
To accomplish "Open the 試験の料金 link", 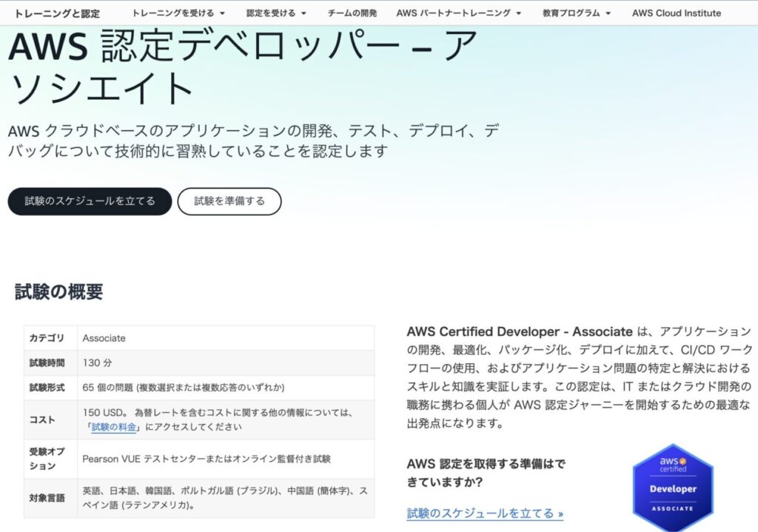I will point(113,427).
